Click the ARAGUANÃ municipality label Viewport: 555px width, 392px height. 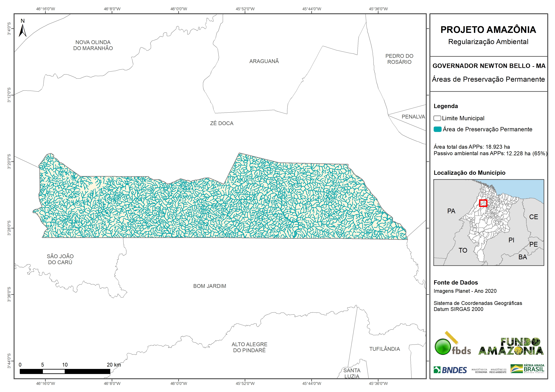tap(264, 61)
